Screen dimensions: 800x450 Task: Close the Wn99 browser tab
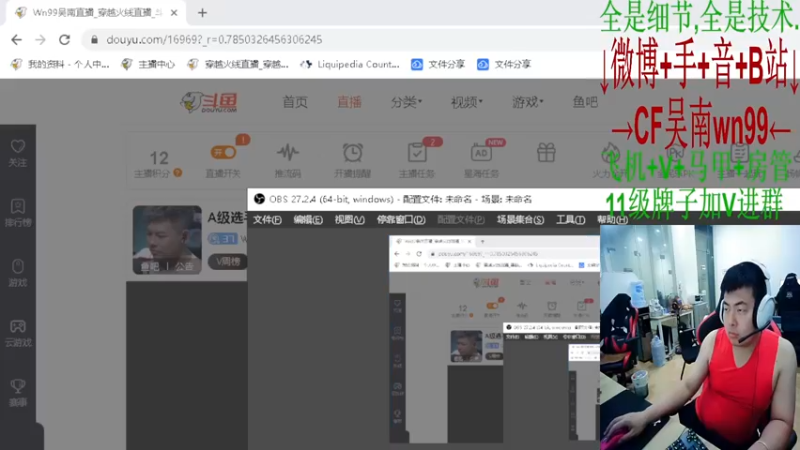click(x=174, y=13)
